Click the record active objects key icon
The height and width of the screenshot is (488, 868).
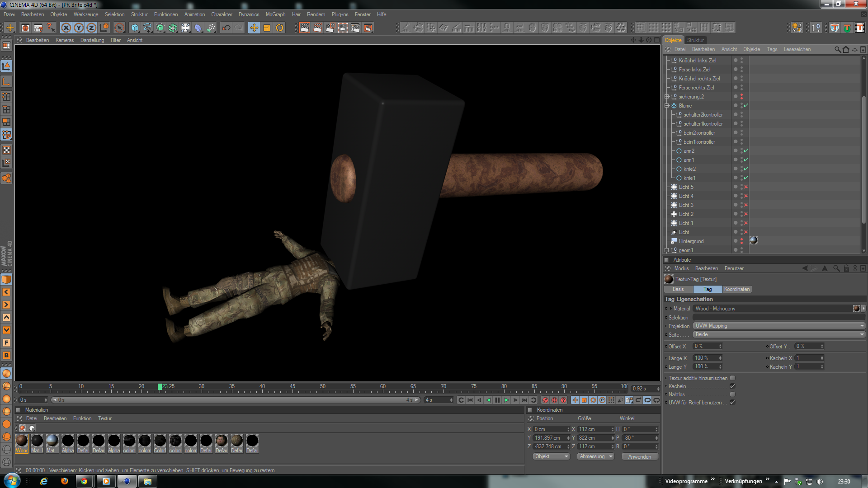545,400
